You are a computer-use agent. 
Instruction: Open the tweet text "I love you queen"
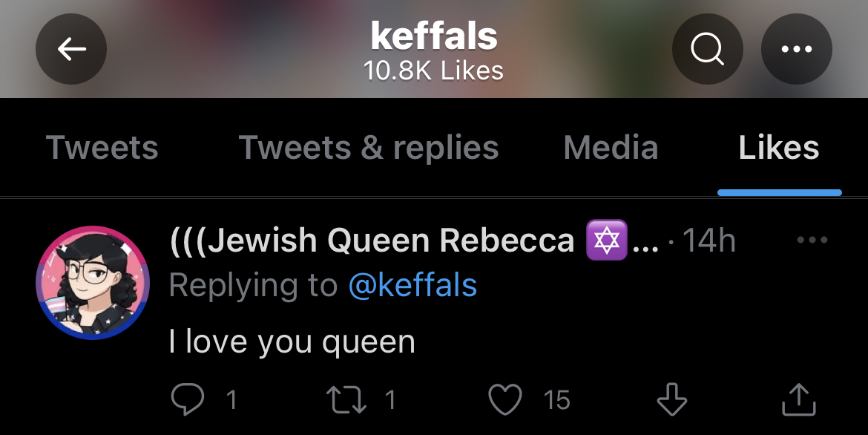click(292, 342)
